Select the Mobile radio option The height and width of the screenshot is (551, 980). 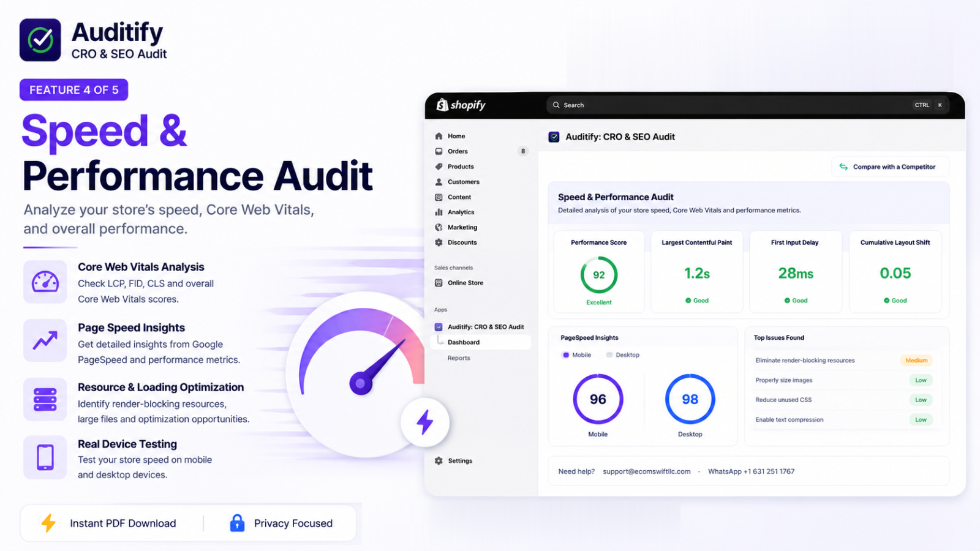tap(566, 355)
